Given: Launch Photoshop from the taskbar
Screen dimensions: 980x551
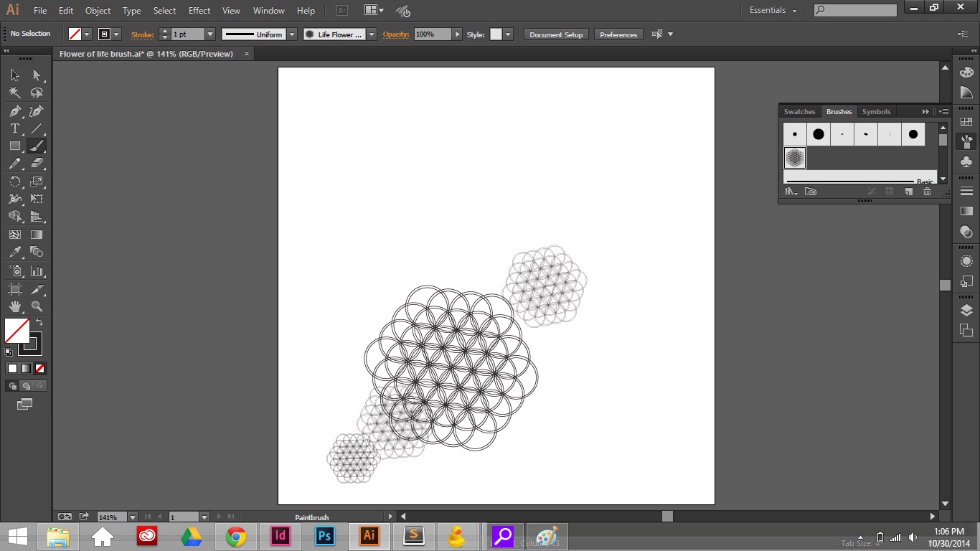Looking at the screenshot, I should [324, 536].
